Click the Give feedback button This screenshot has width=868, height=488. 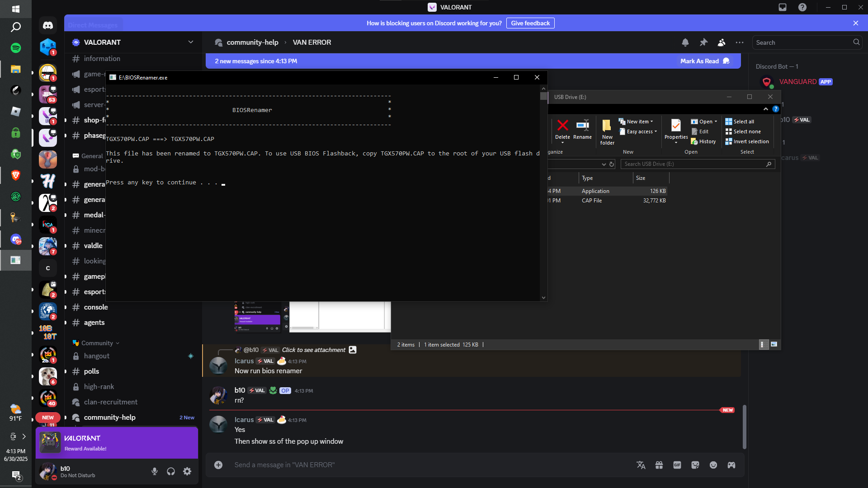point(530,23)
